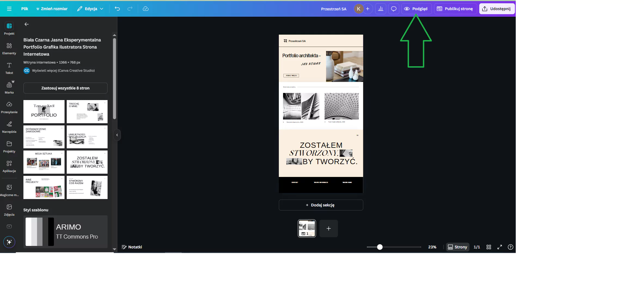This screenshot has width=644, height=295.
Task: Undo the last action
Action: (117, 9)
